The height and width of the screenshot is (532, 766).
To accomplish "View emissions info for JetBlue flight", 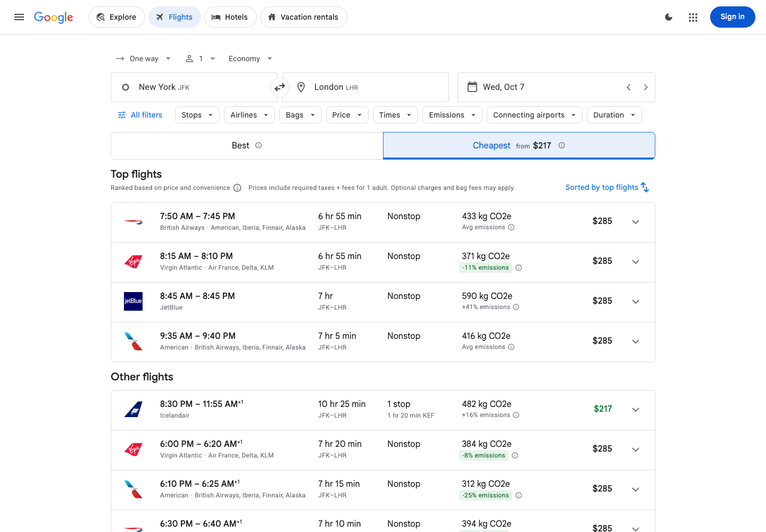I will point(516,307).
